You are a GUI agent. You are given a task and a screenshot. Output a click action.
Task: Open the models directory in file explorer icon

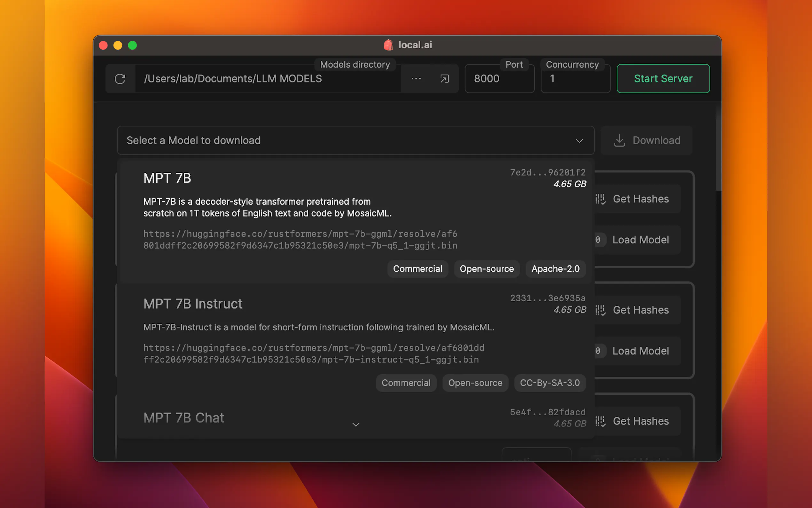(444, 79)
